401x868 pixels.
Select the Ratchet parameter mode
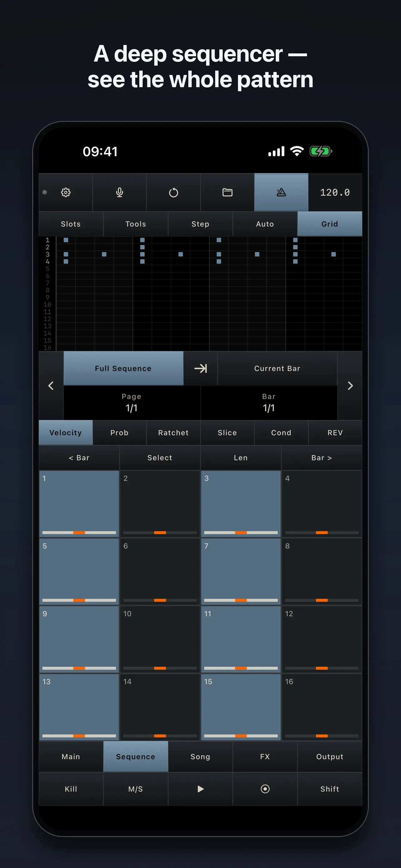(173, 433)
